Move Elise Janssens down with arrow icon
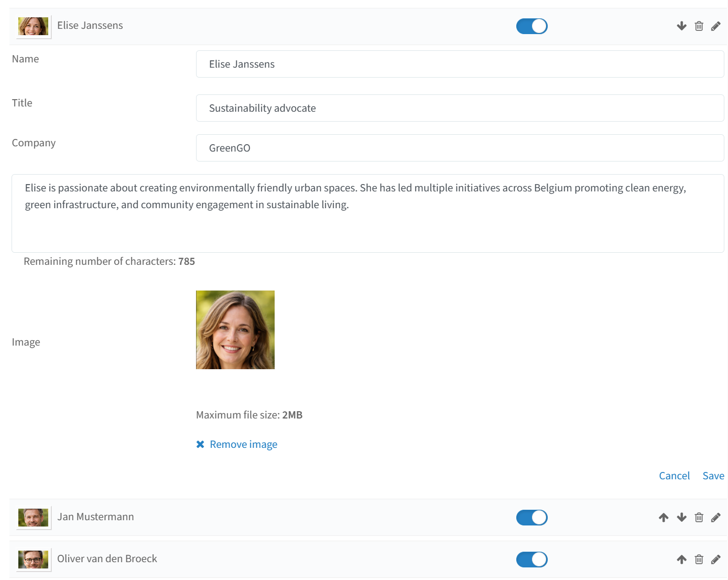This screenshot has width=728, height=580. pos(681,26)
